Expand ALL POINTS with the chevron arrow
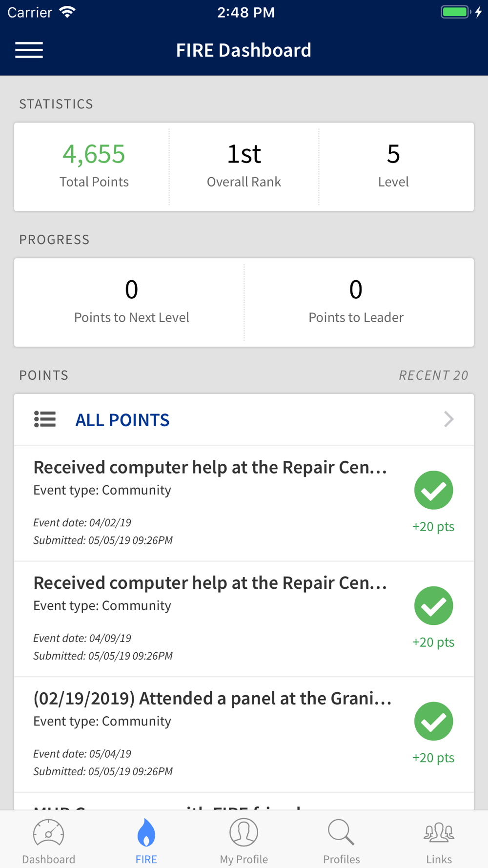The image size is (488, 868). pyautogui.click(x=449, y=419)
